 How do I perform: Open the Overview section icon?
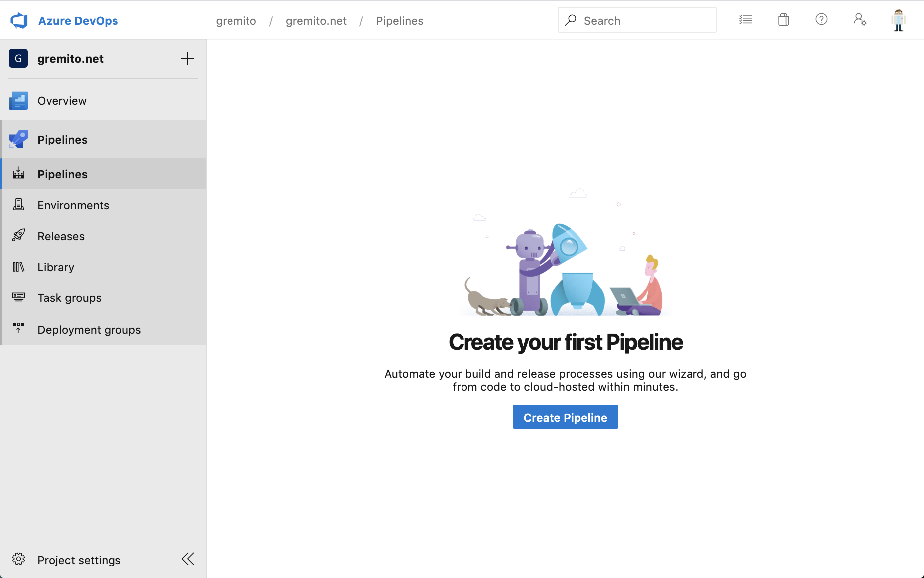[x=18, y=101]
